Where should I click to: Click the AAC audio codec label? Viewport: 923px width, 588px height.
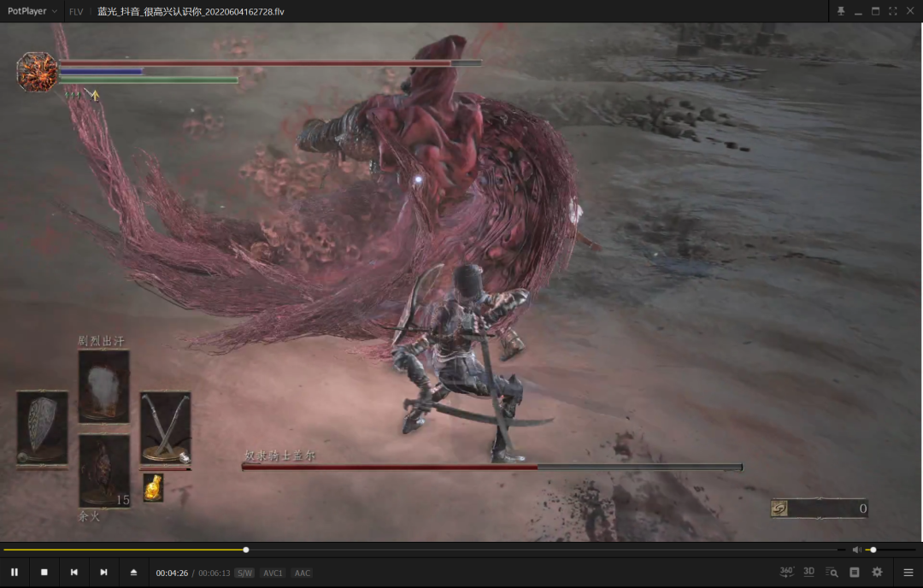[302, 573]
